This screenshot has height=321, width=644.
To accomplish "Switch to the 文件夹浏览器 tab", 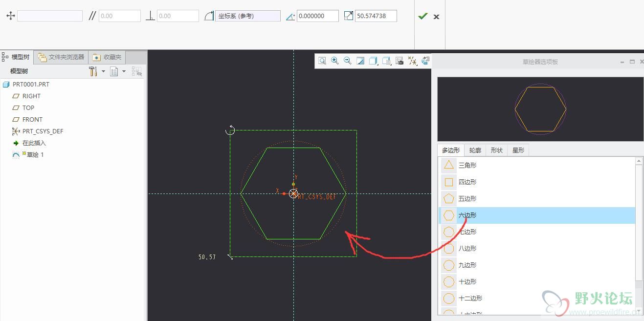I will click(x=62, y=57).
